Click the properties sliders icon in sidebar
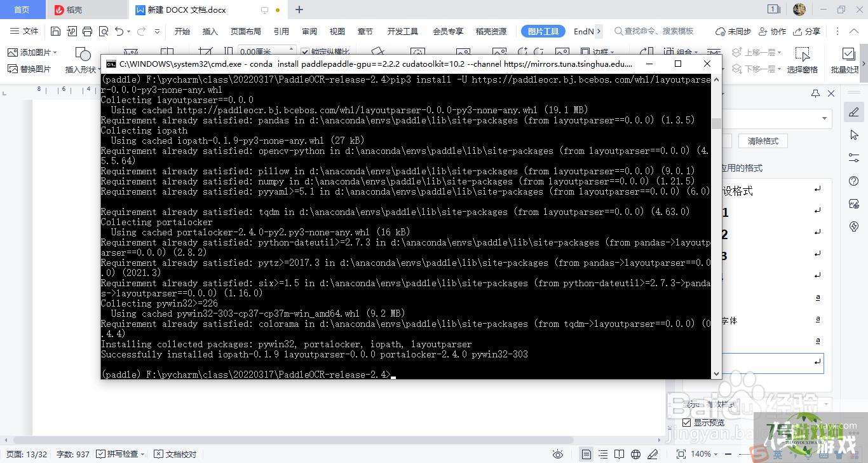The image size is (868, 463). [854, 158]
